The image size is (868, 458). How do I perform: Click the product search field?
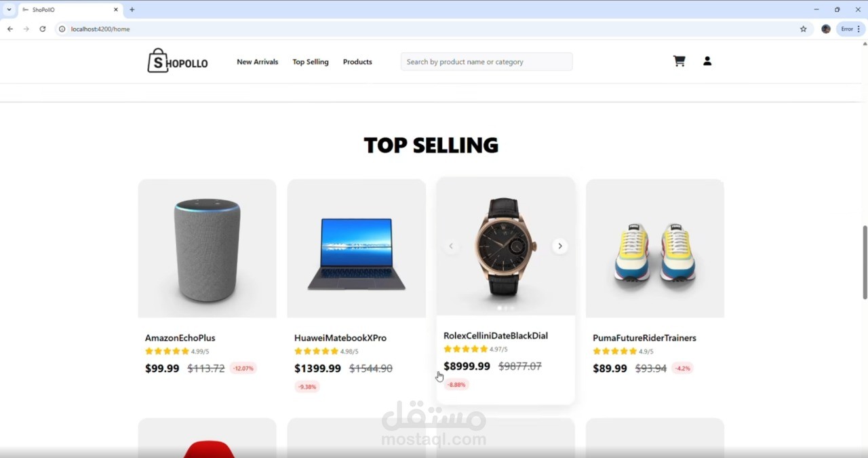(x=486, y=62)
